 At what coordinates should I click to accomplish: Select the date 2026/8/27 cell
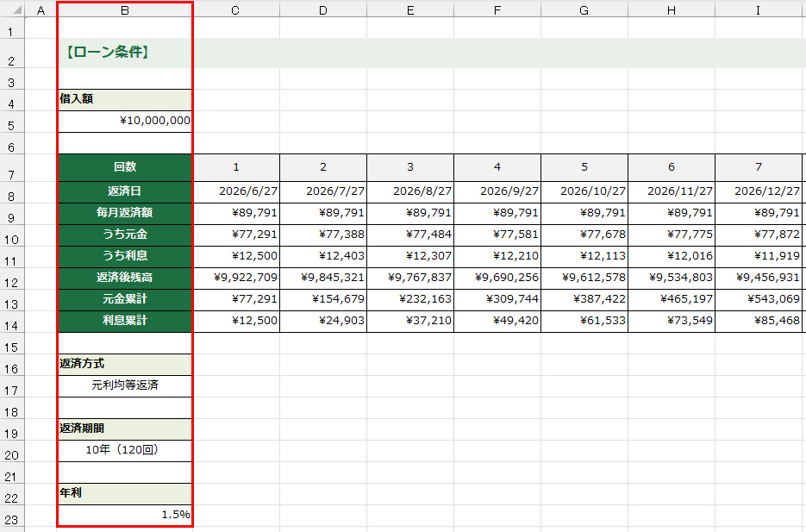[410, 191]
